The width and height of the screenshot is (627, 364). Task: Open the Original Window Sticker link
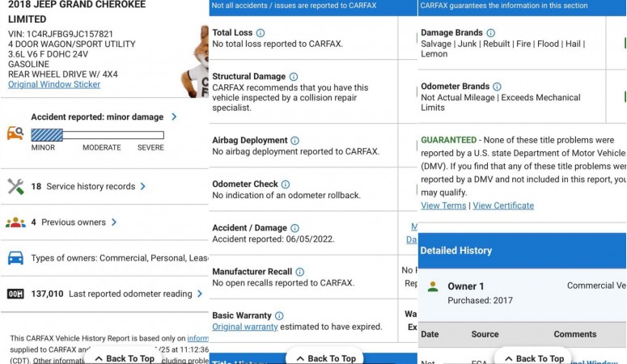tap(54, 84)
